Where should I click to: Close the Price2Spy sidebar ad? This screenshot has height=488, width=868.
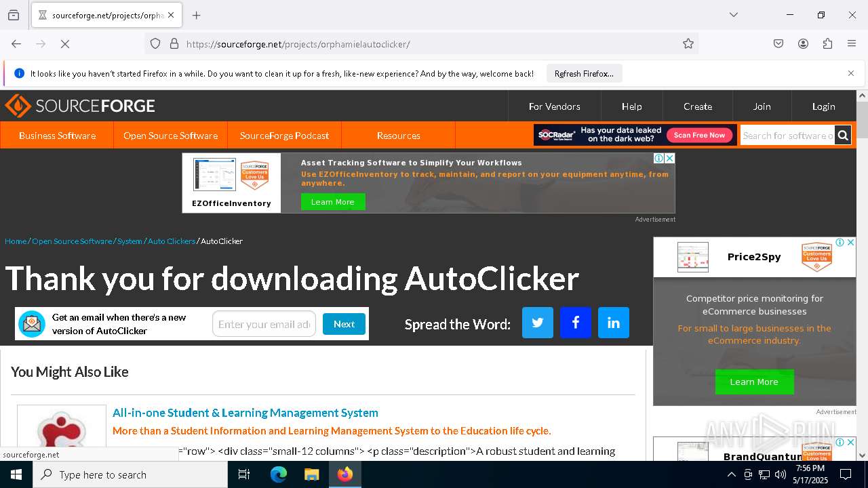coord(850,243)
